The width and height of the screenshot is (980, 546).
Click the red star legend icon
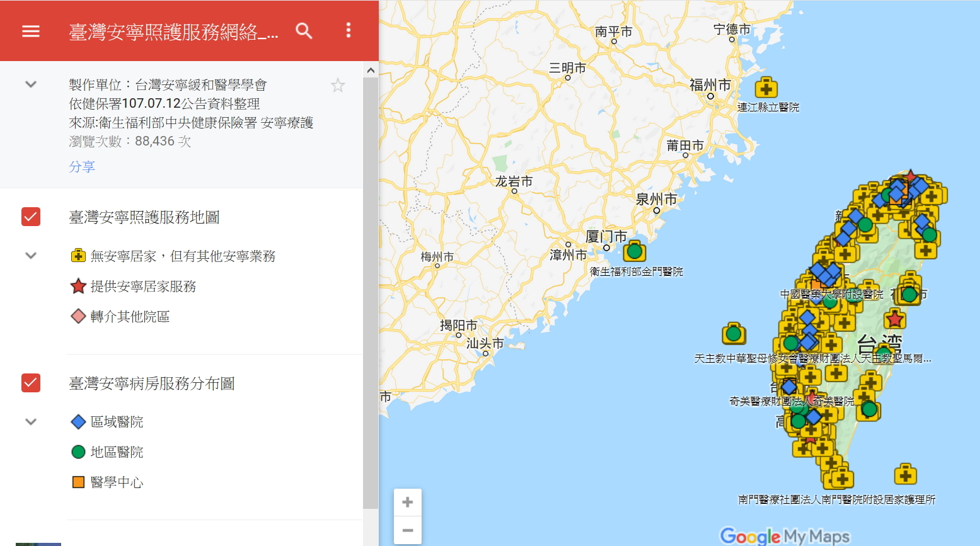[78, 287]
